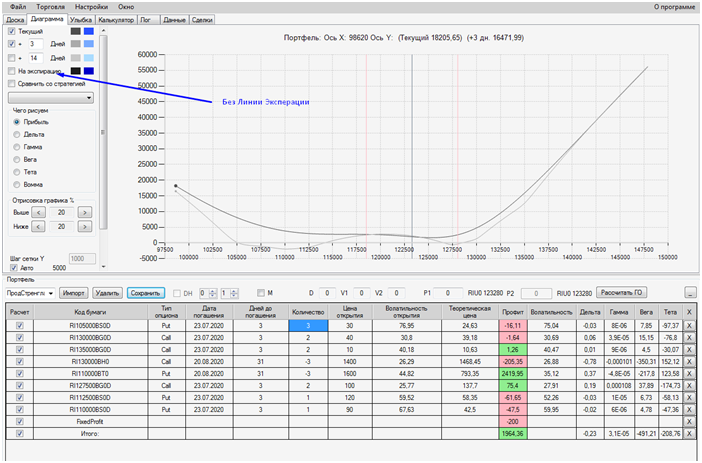Click the Импорт button
This screenshot has width=702, height=463.
point(73,293)
